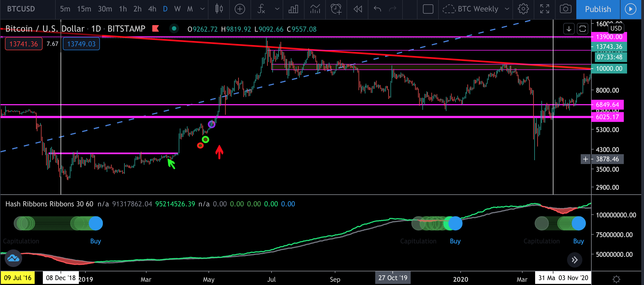The height and width of the screenshot is (285, 644).
Task: Click the 08 Dec '18 date marker
Action: coord(61,278)
